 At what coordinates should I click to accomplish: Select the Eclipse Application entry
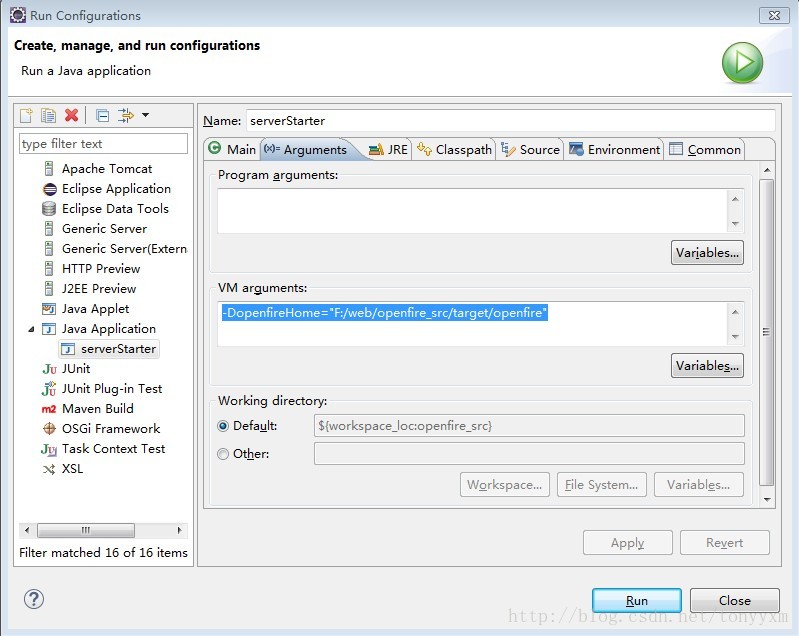tap(116, 189)
